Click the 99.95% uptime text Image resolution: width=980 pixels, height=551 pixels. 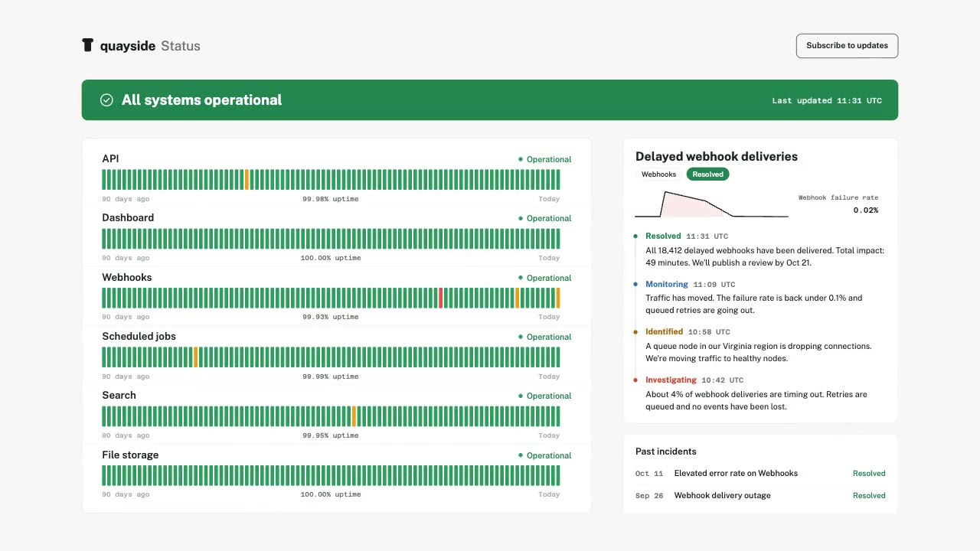331,435
